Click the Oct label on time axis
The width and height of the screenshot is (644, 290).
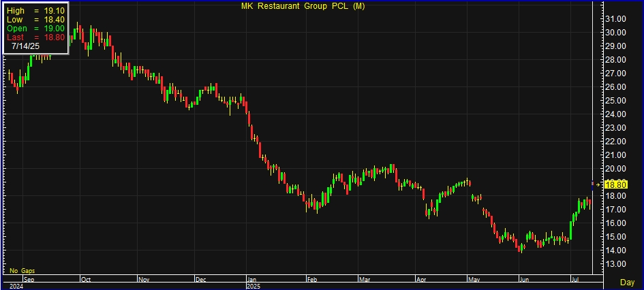pos(86,279)
